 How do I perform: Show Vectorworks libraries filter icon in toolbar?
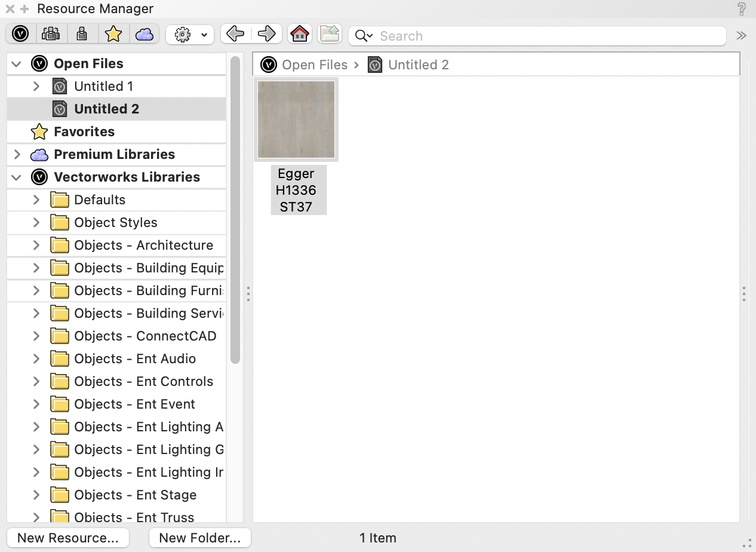coord(21,34)
